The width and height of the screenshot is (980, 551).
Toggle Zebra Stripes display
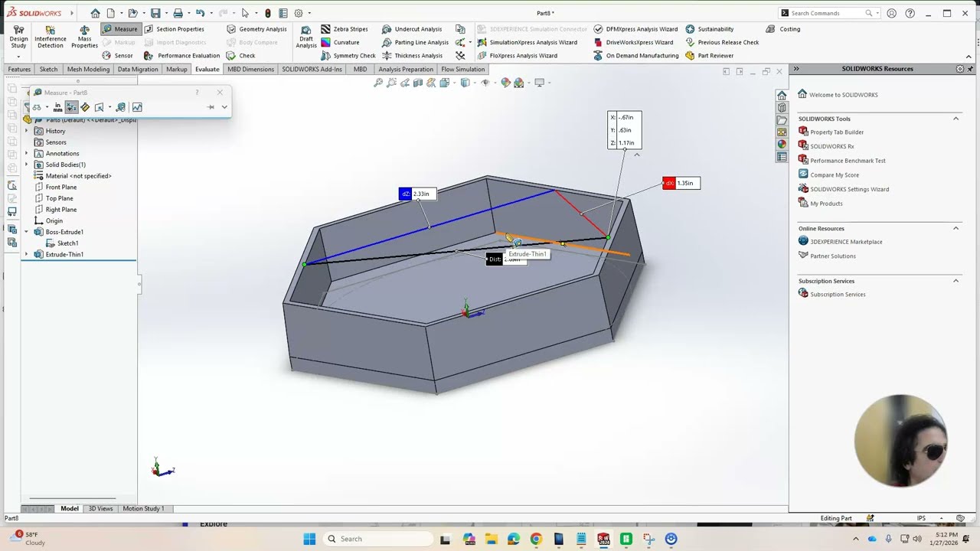[x=345, y=29]
